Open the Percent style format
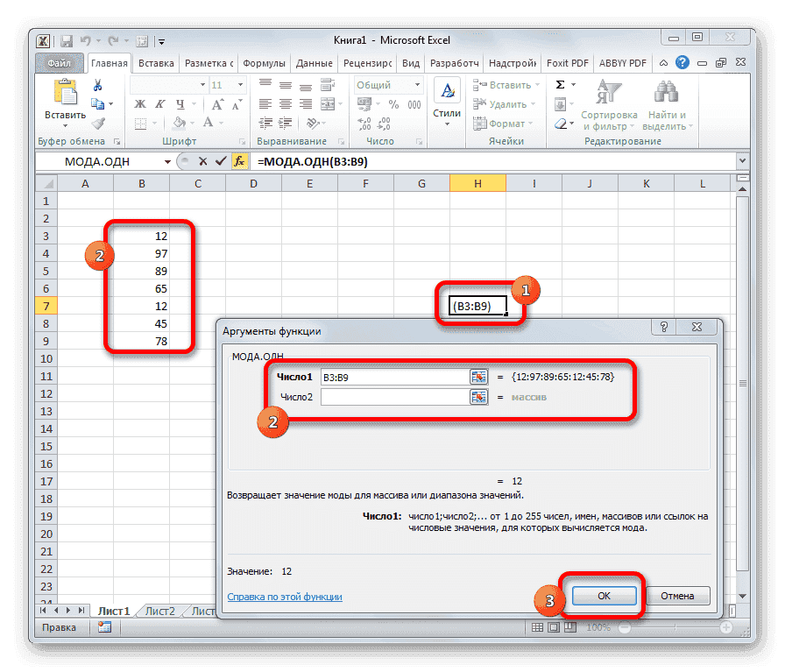The width and height of the screenshot is (785, 672). click(x=393, y=104)
